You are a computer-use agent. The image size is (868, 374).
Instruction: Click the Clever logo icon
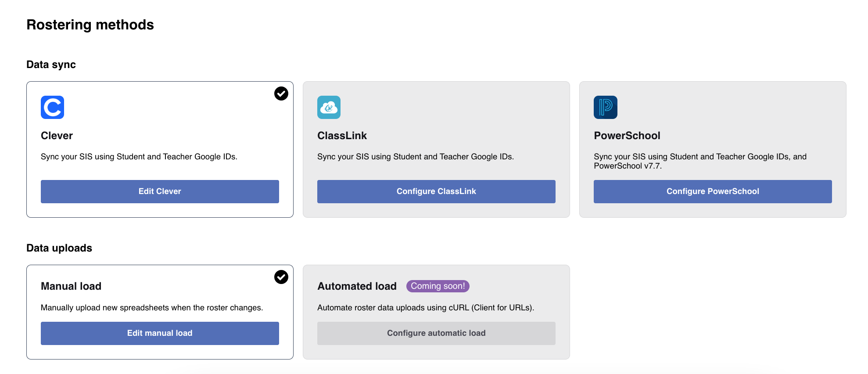(x=52, y=107)
